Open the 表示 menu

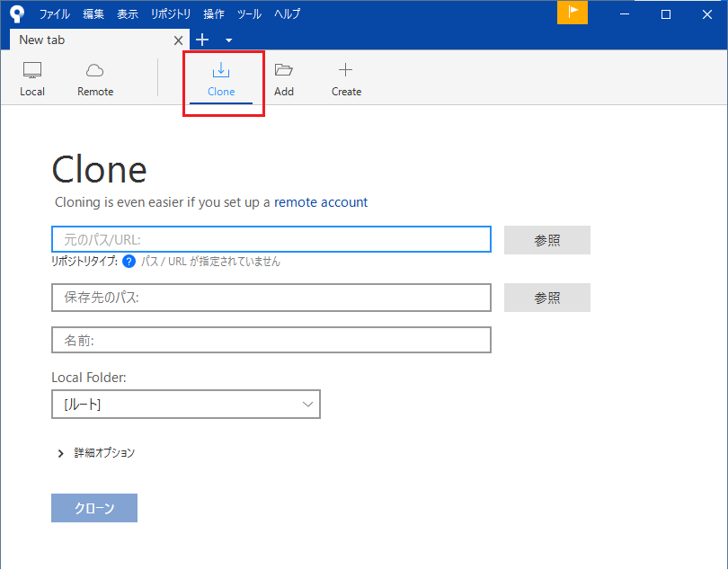tap(128, 14)
